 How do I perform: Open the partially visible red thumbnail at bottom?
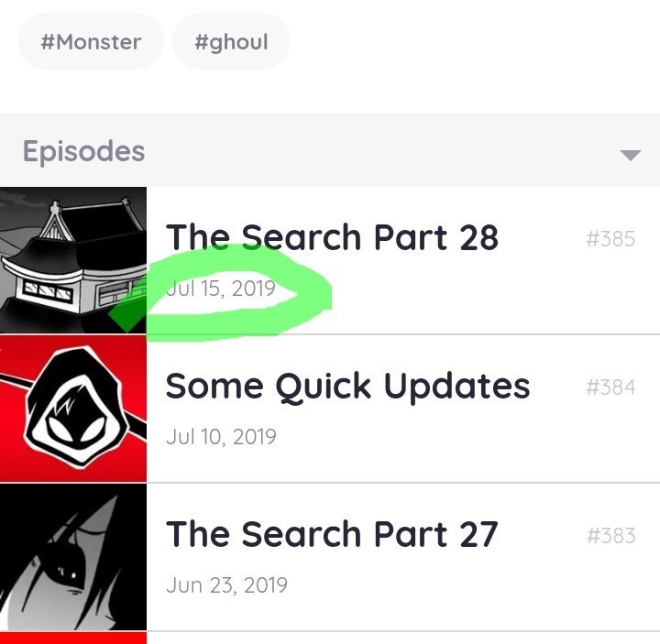click(73, 639)
